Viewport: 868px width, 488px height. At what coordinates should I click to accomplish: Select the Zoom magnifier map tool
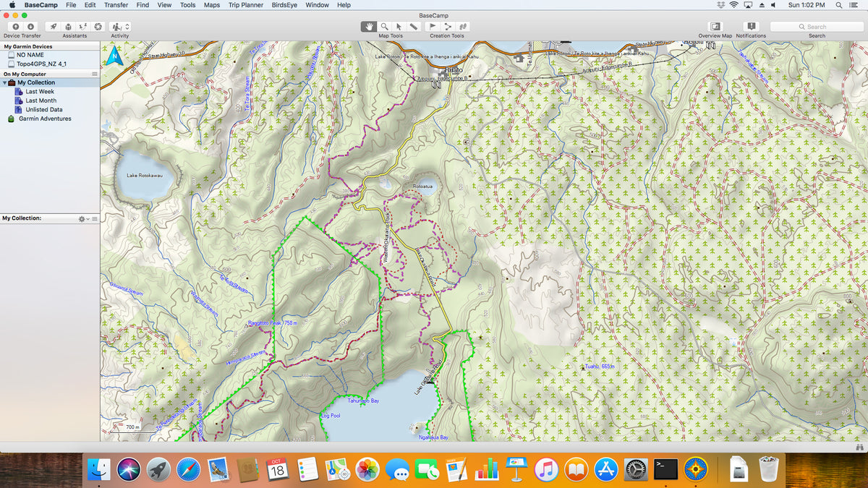(383, 27)
